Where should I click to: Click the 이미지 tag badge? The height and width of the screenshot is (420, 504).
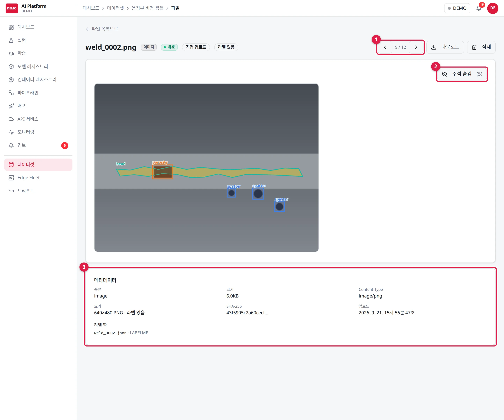click(149, 47)
